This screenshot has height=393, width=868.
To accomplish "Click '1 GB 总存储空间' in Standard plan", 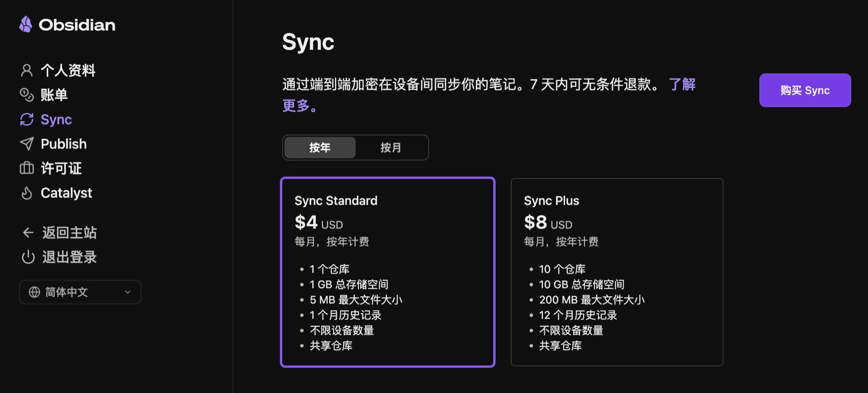I will pyautogui.click(x=349, y=284).
